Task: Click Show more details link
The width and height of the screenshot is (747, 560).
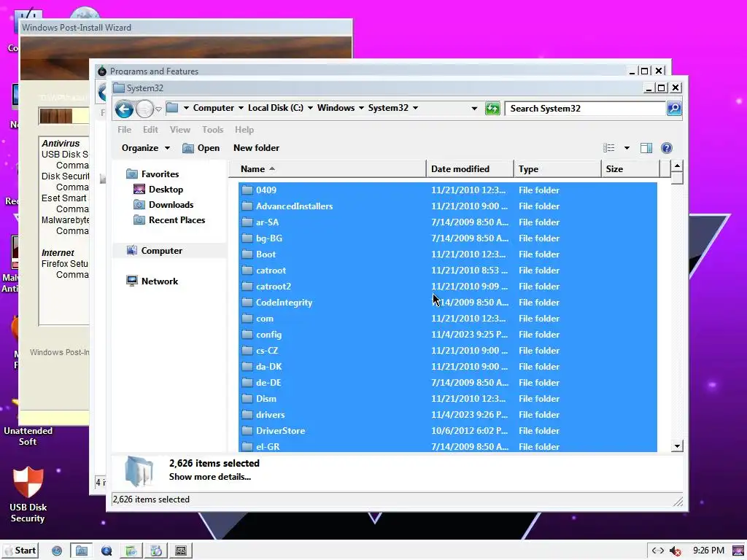Action: [x=209, y=477]
